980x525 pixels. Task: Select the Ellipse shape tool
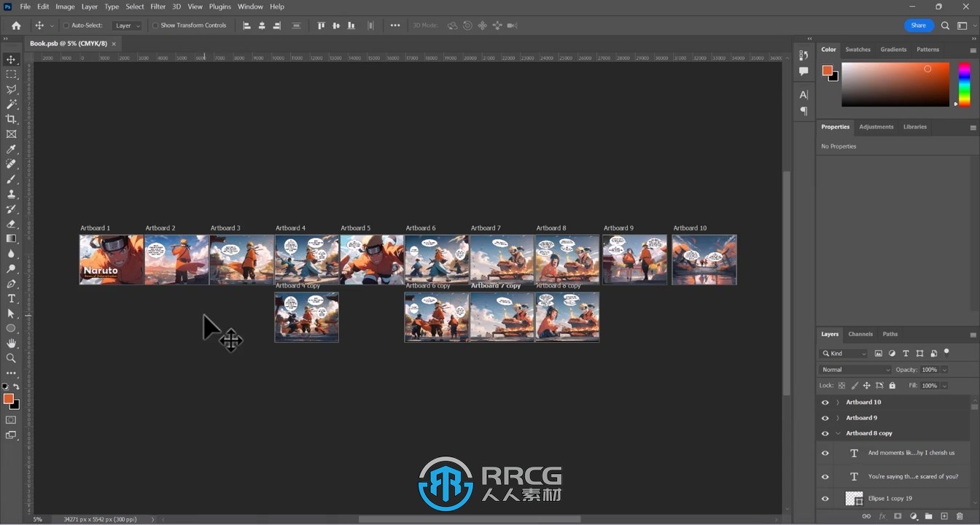click(11, 328)
